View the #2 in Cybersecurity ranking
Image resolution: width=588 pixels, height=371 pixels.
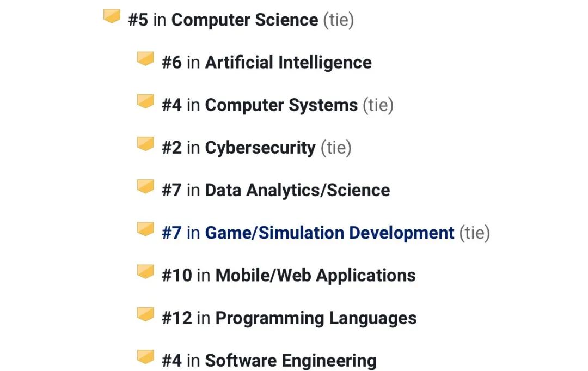point(238,148)
